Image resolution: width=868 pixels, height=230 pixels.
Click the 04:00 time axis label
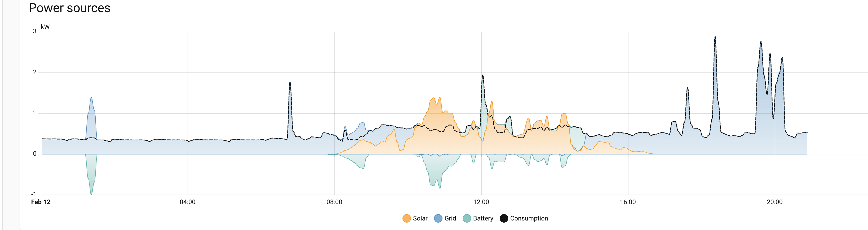pyautogui.click(x=187, y=202)
